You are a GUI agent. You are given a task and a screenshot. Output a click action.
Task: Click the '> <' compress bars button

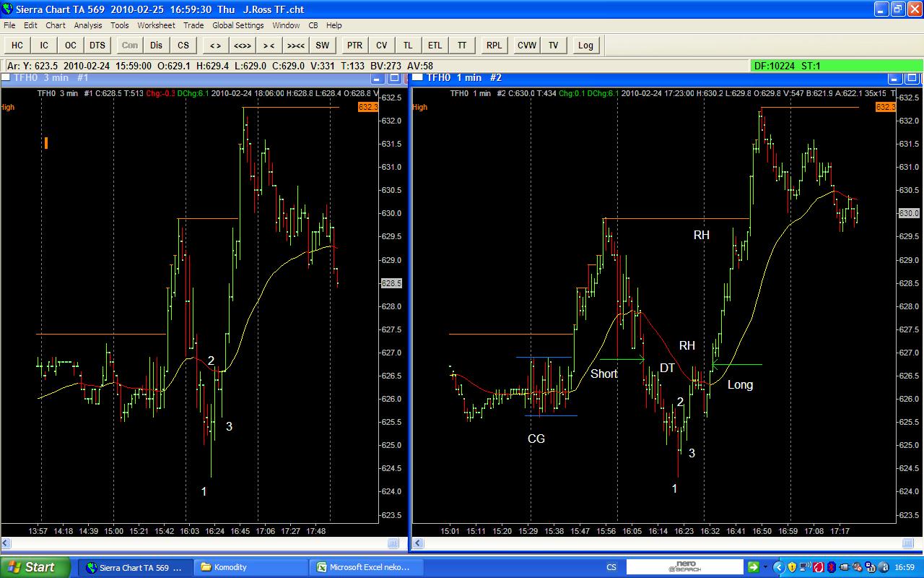pyautogui.click(x=269, y=45)
